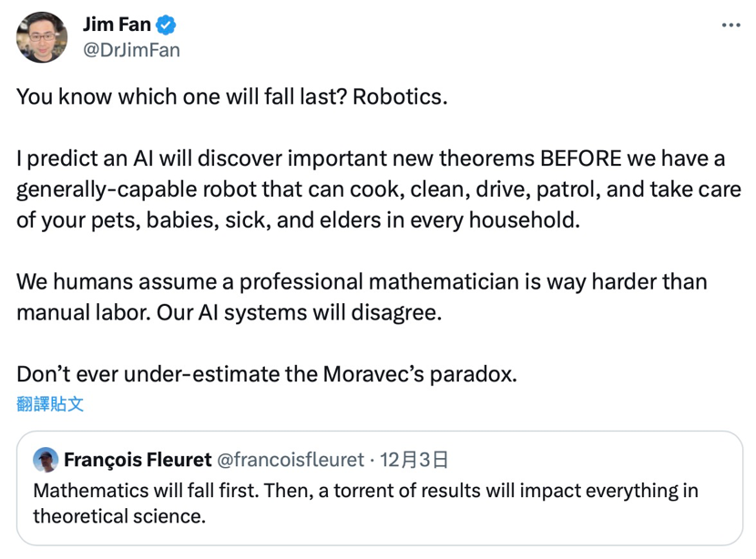Click "Our AI systems will disagree" text
The image size is (756, 559).
coord(298,312)
